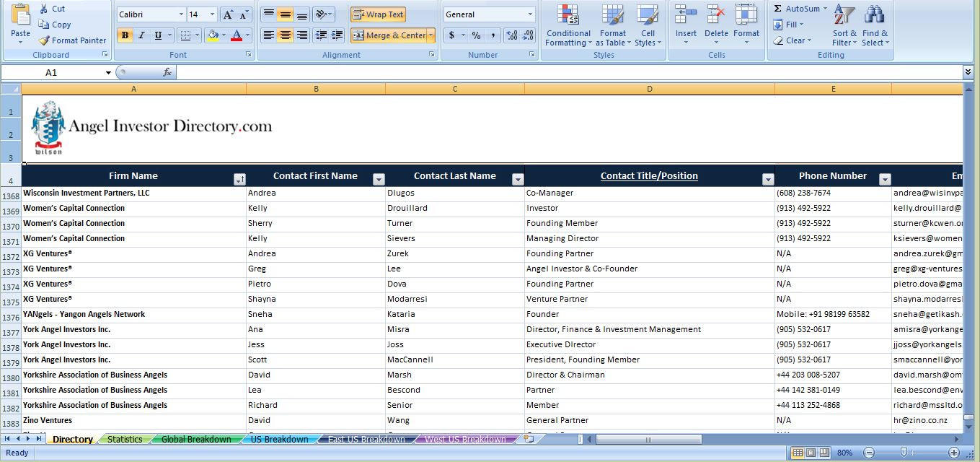Toggle Italic formatting

(141, 35)
